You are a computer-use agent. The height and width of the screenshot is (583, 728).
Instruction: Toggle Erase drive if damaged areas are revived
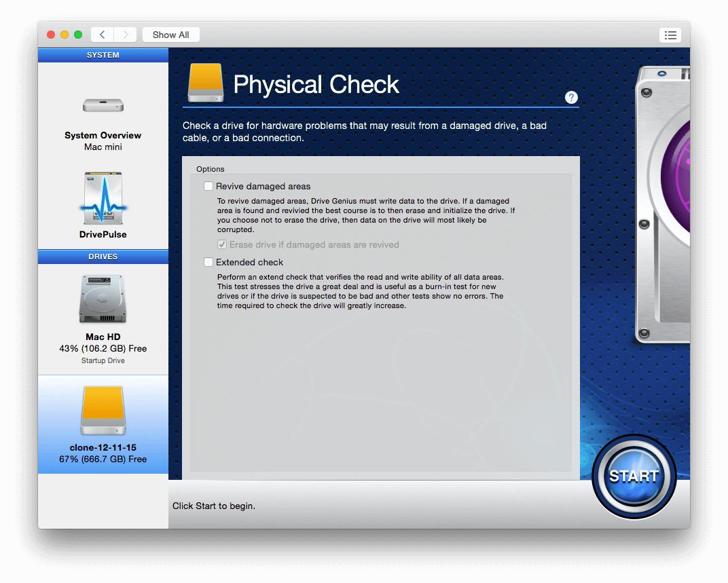[222, 244]
